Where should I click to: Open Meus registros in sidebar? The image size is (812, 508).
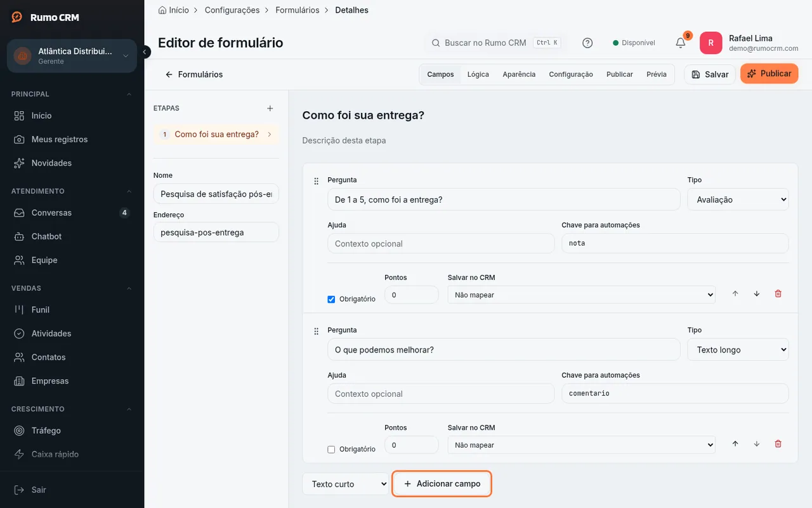click(72, 139)
